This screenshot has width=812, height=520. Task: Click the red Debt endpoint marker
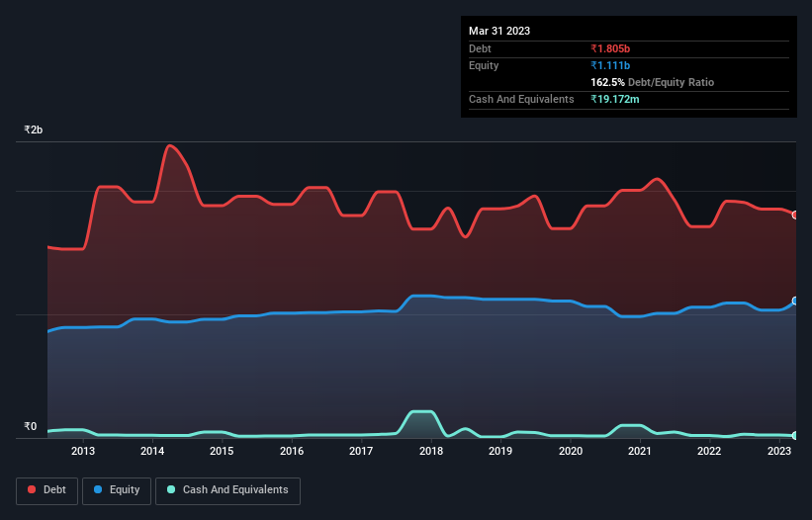[x=795, y=215]
